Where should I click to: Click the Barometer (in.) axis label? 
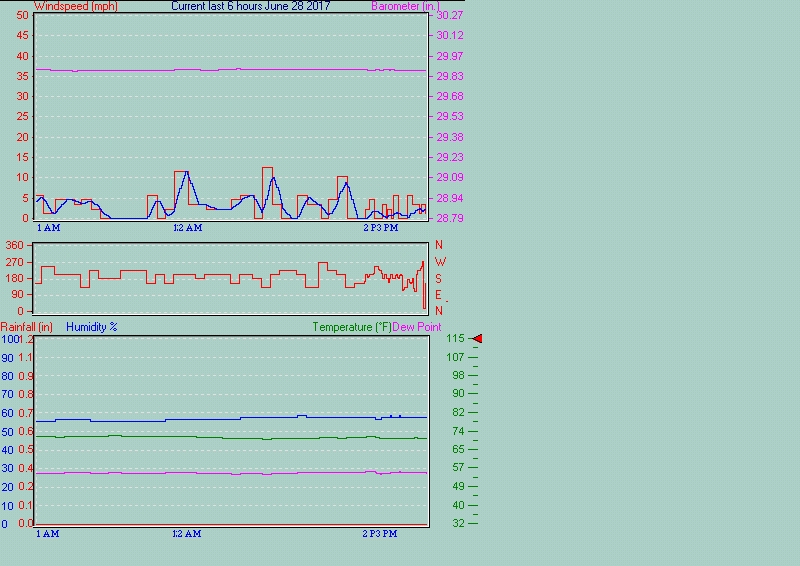click(405, 6)
